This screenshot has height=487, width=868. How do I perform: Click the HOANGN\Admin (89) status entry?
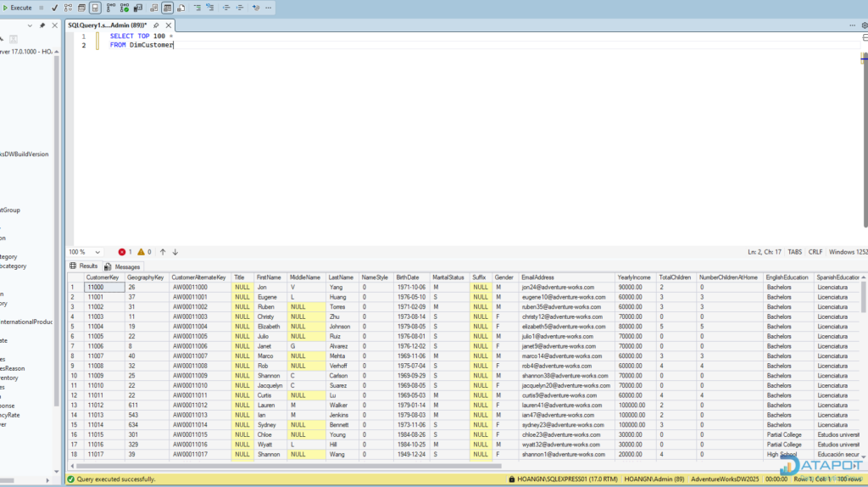(x=654, y=479)
